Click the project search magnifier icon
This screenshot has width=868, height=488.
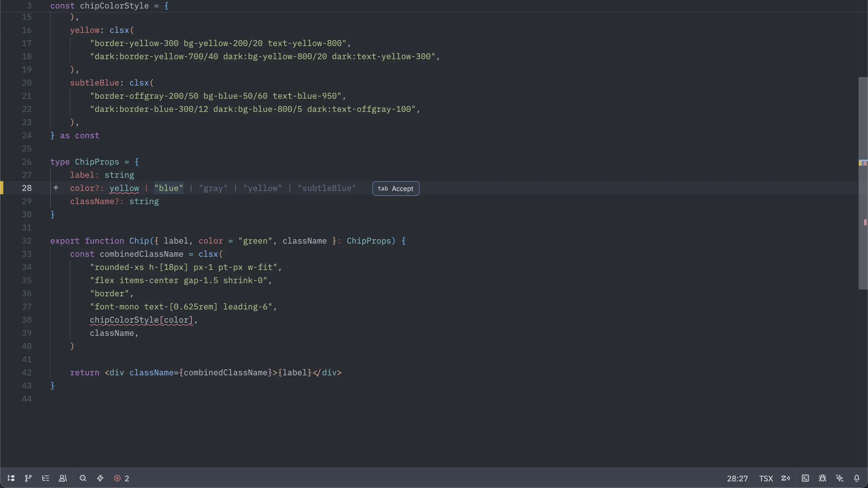[83, 478]
